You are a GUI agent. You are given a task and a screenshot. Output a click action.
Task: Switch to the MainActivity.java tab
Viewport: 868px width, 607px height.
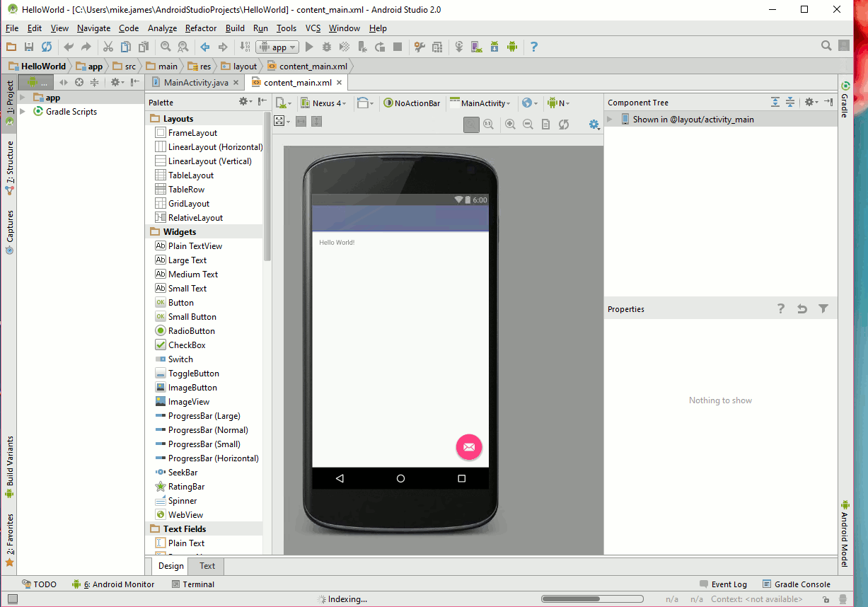click(x=195, y=81)
